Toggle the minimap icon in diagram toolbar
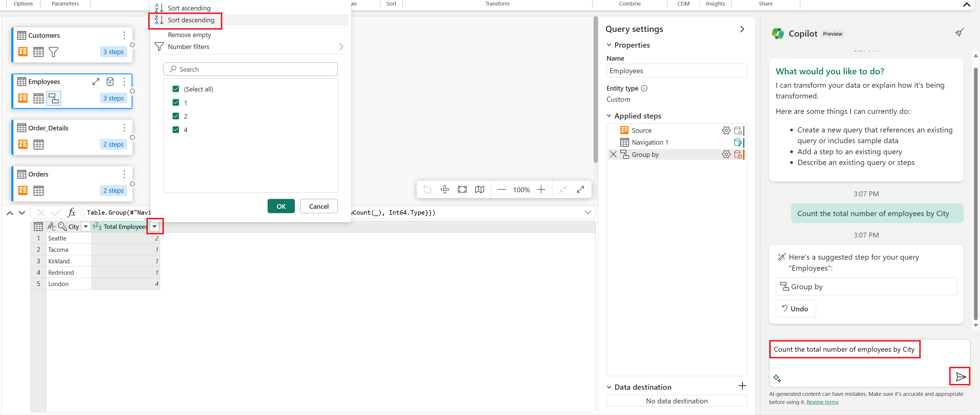The height and width of the screenshot is (415, 980). point(479,189)
